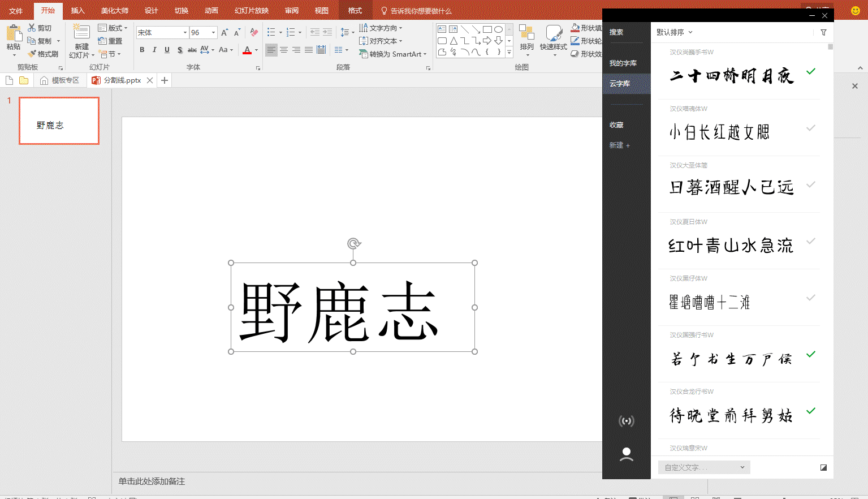Screen dimensions: 868x499
Task: Select left text alignment
Action: click(x=271, y=50)
